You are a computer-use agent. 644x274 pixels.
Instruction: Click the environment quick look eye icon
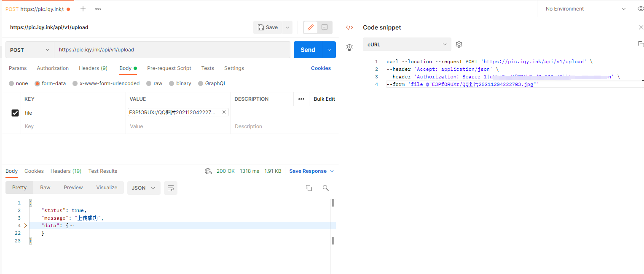[641, 9]
